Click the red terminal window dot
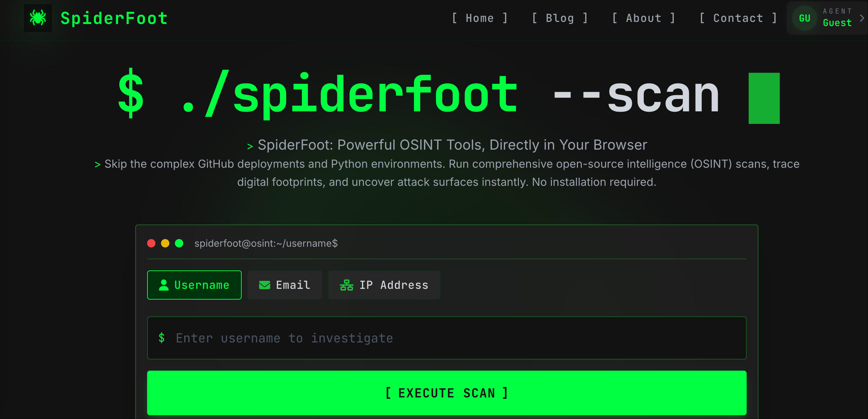Viewport: 868px width, 419px height. pos(151,243)
